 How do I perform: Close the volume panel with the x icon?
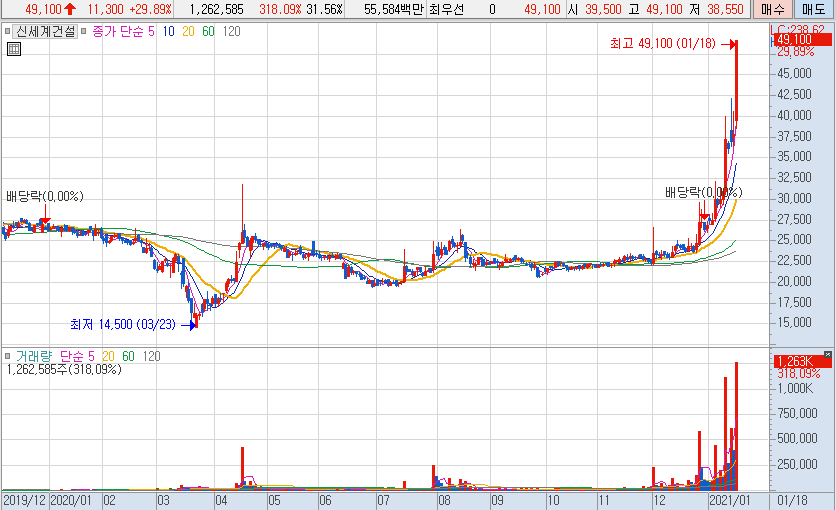[827, 354]
